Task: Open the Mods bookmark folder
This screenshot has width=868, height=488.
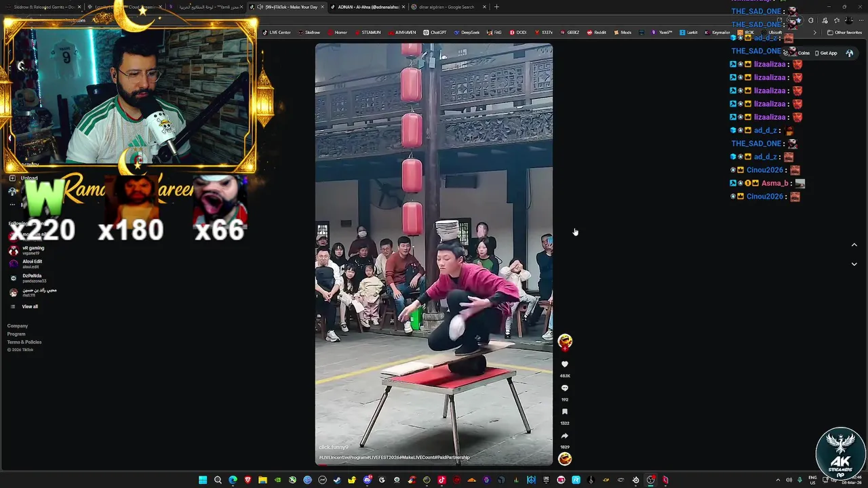Action: (622, 33)
